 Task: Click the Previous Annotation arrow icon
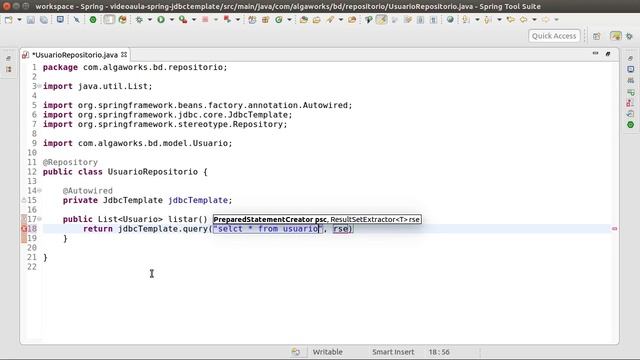[488, 20]
